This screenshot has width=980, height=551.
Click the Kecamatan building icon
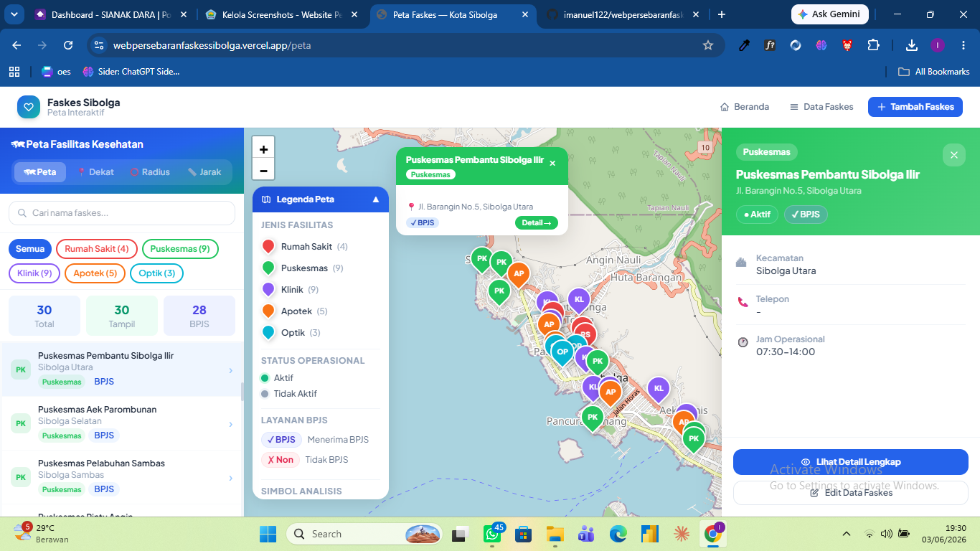pos(743,262)
